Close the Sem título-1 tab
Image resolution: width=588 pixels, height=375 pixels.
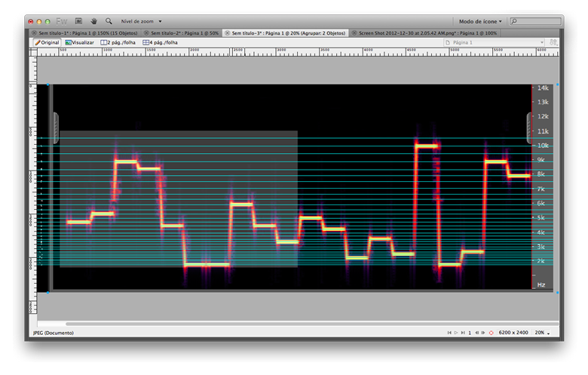click(x=34, y=33)
